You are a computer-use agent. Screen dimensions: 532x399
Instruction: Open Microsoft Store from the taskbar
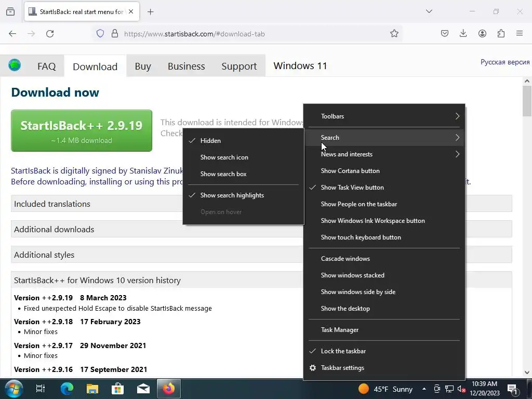pos(118,389)
